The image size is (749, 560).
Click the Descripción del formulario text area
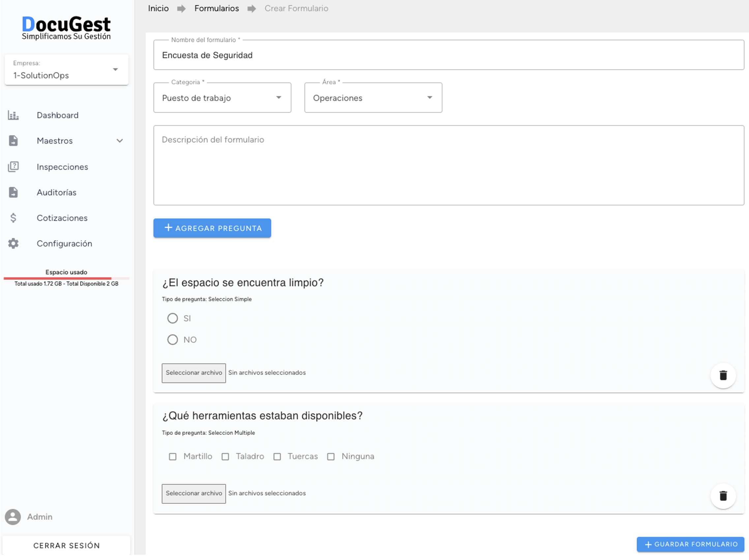tap(448, 165)
